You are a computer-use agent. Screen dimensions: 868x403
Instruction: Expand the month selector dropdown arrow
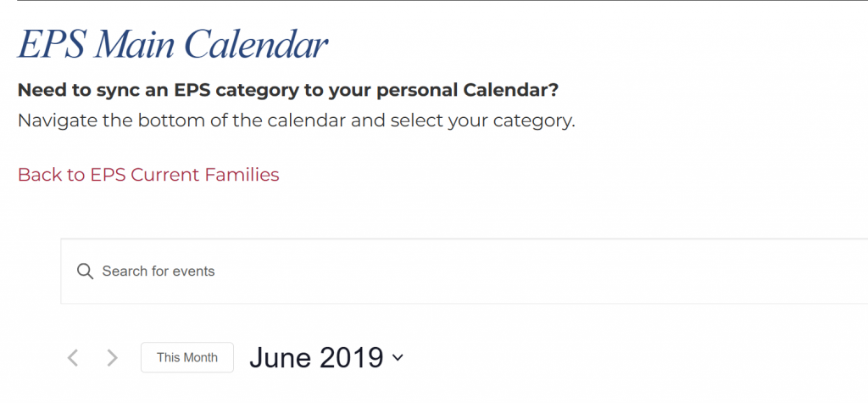pyautogui.click(x=398, y=358)
